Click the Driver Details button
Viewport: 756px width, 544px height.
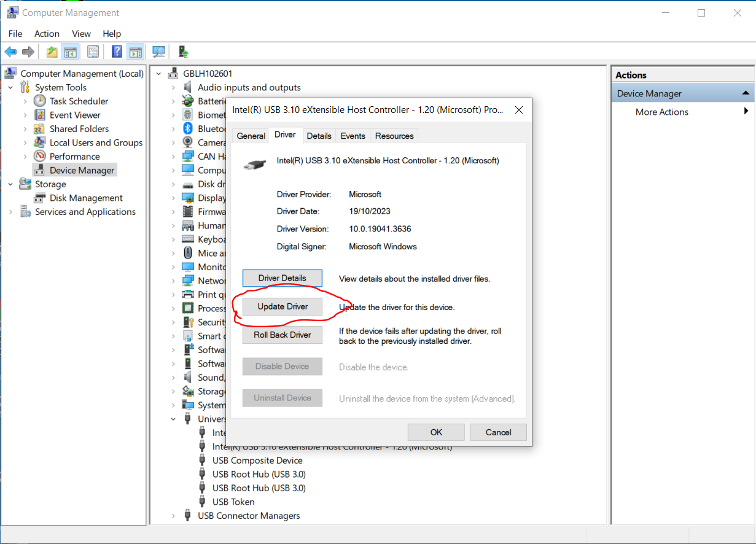pyautogui.click(x=282, y=278)
